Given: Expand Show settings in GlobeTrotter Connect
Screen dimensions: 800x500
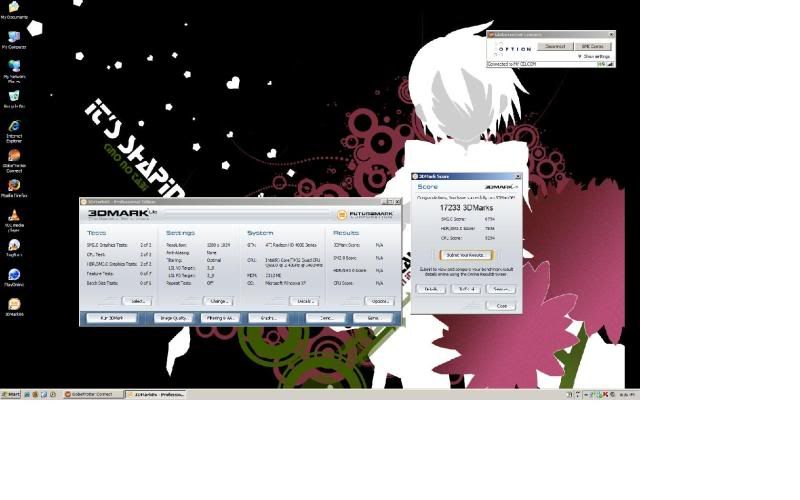Looking at the screenshot, I should tap(594, 56).
